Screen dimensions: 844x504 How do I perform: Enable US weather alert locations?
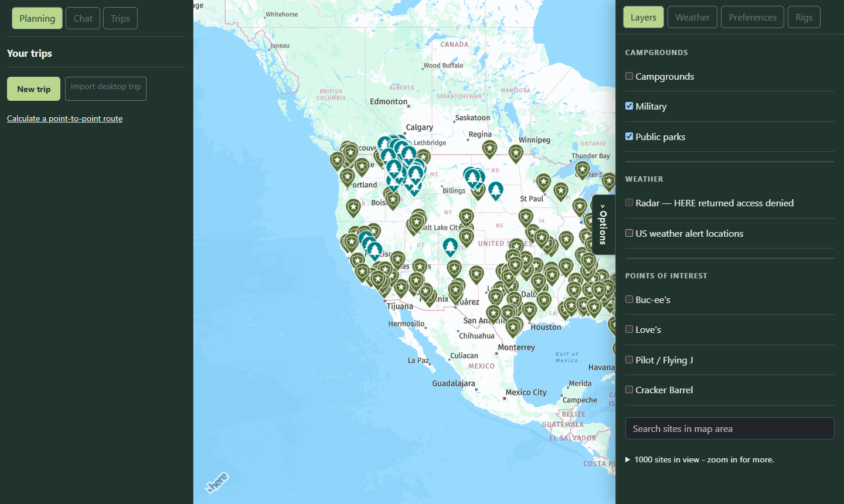pos(629,233)
